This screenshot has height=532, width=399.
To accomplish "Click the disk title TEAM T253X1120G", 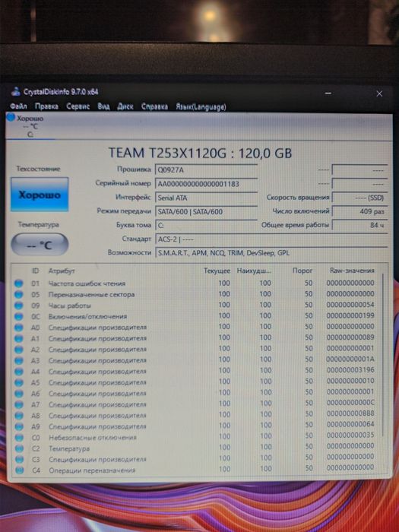I will pos(200,153).
